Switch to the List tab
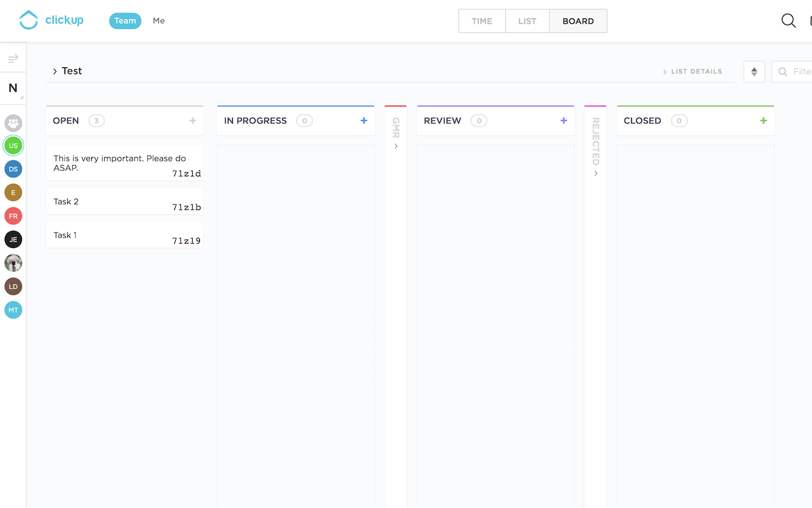The height and width of the screenshot is (508, 812). tap(527, 21)
